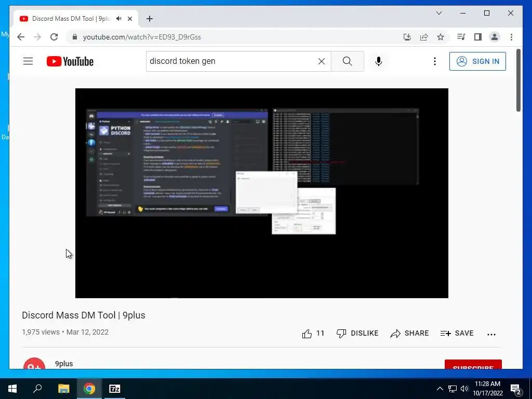Open more actions ellipsis menu

[x=491, y=334]
